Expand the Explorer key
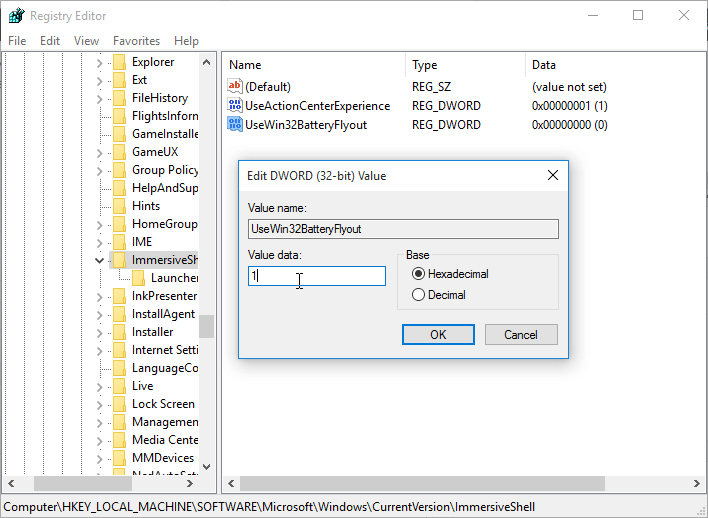This screenshot has height=518, width=708. point(100,63)
